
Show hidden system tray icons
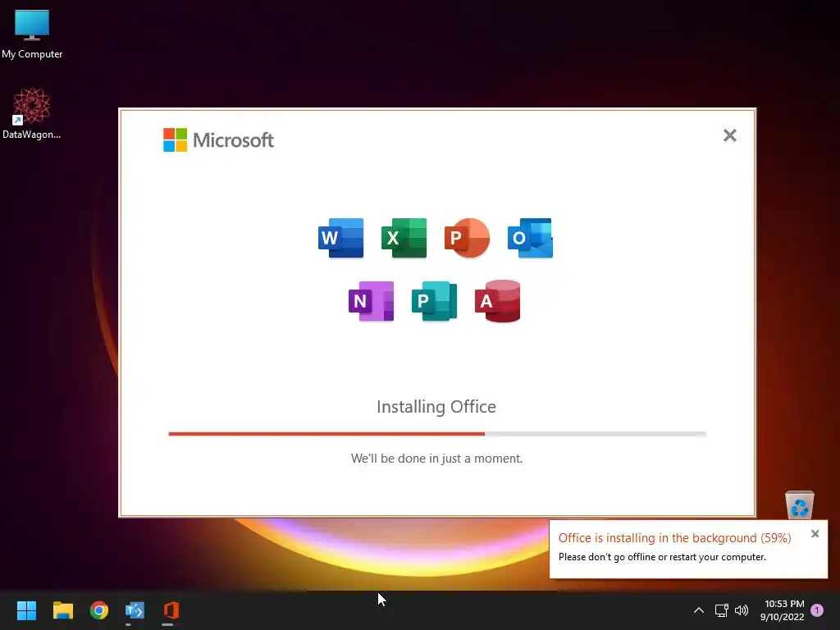coord(699,610)
